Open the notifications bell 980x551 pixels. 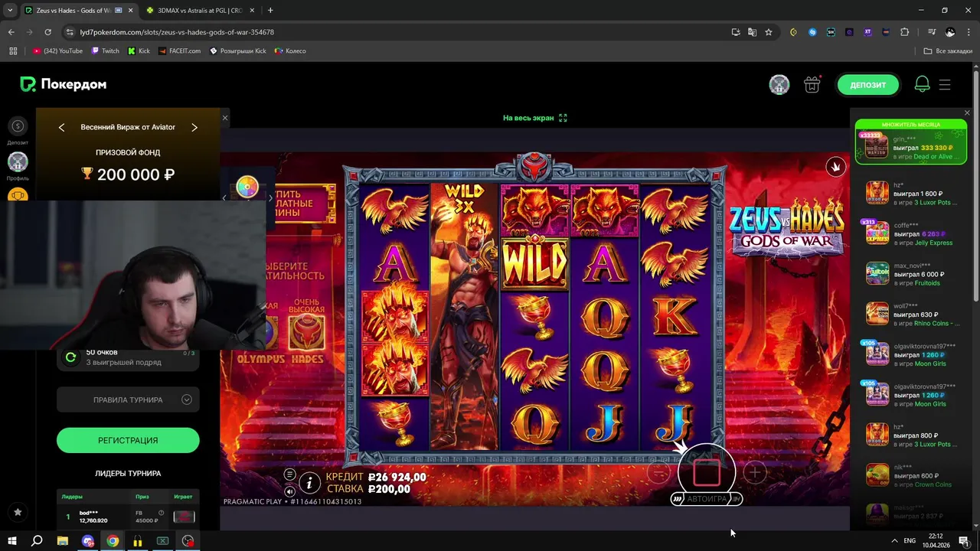click(x=922, y=84)
